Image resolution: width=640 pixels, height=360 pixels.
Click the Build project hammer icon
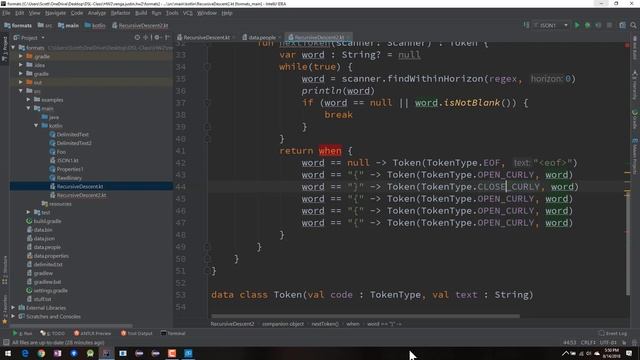click(x=527, y=25)
